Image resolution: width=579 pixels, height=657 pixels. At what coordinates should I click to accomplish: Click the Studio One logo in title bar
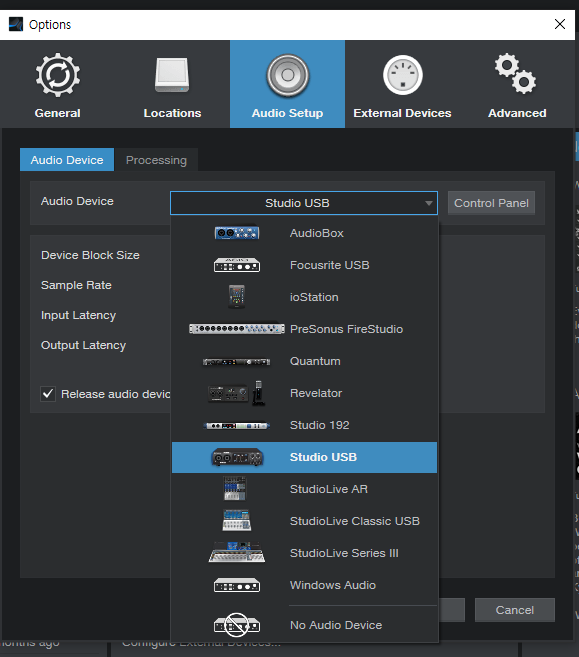[16, 24]
